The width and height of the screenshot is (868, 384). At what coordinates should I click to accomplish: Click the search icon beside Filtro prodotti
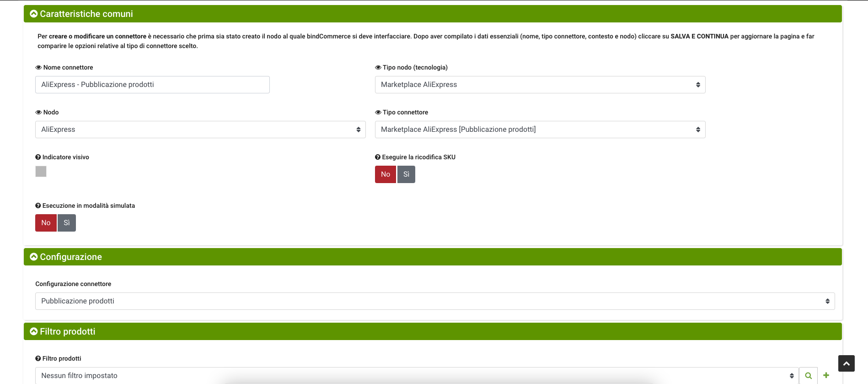808,376
